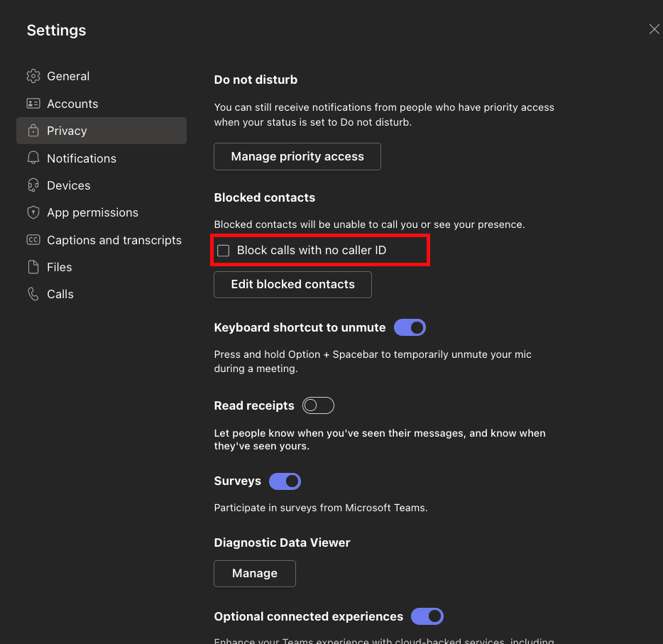
Task: Check Block calls with no caller ID
Action: point(224,251)
